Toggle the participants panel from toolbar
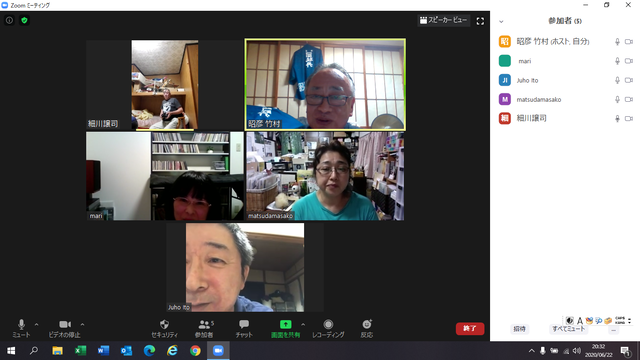Screen dimensions: 640x360 [x=204, y=329]
